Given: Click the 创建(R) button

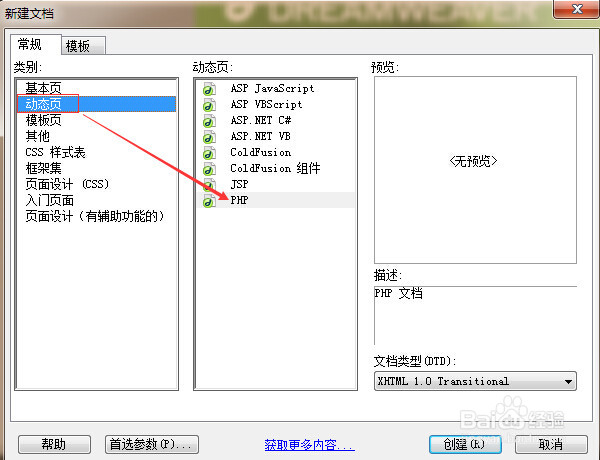Looking at the screenshot, I should coord(465,444).
